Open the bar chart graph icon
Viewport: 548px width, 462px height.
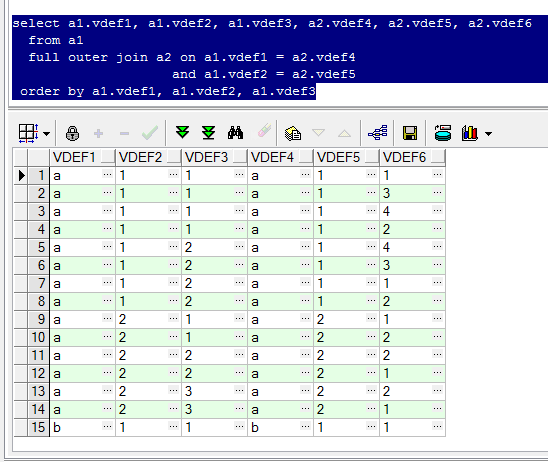click(x=470, y=133)
